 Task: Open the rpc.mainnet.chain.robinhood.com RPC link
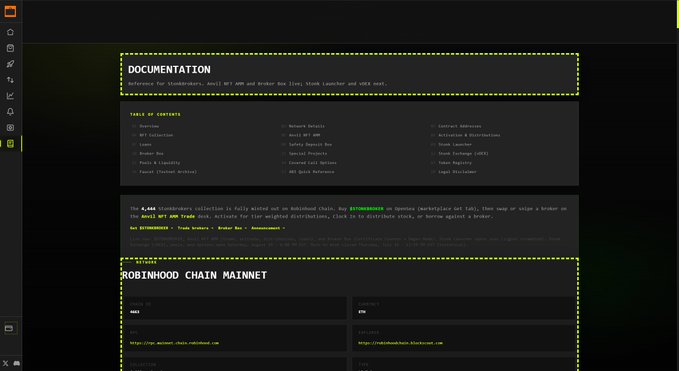pyautogui.click(x=174, y=343)
